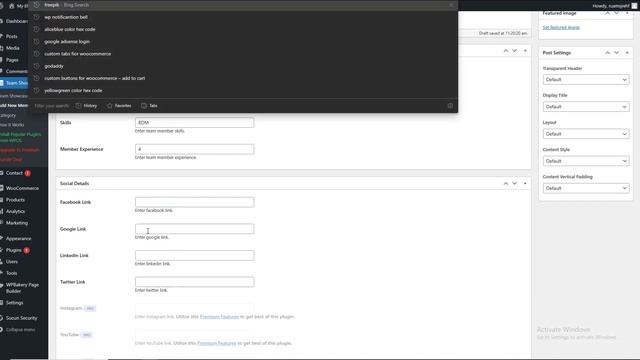Focus the Linkedin Link field
Viewport: 640px width, 360px height.
click(194, 255)
